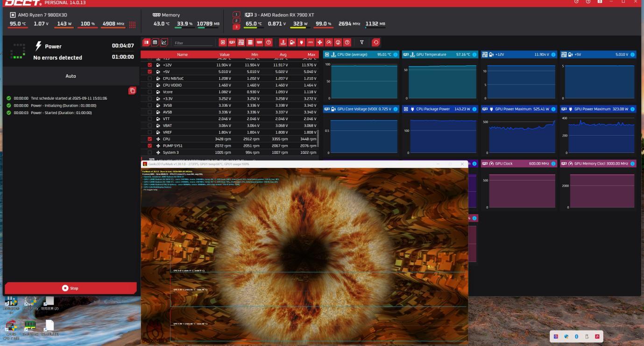Filter sensors by clock frequency type
This screenshot has height=346, width=644.
(329, 43)
